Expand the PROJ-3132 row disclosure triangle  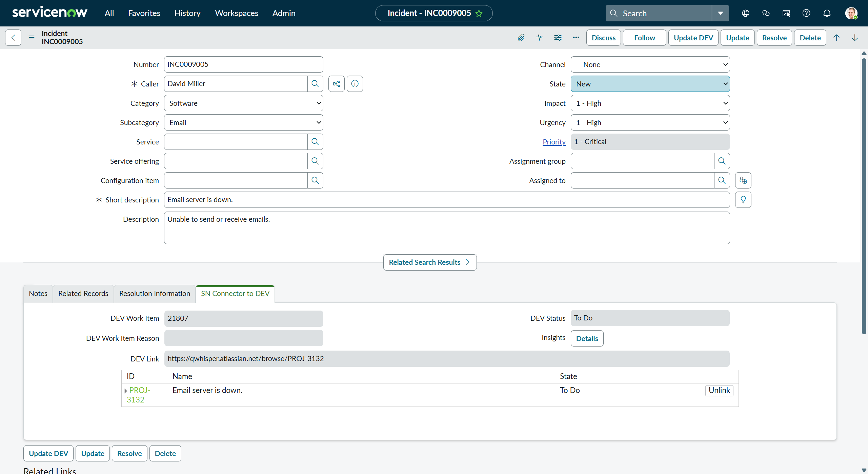126,390
